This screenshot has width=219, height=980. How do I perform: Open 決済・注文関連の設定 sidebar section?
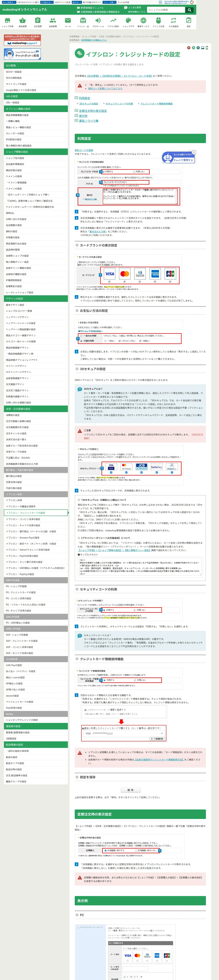pos(36,409)
